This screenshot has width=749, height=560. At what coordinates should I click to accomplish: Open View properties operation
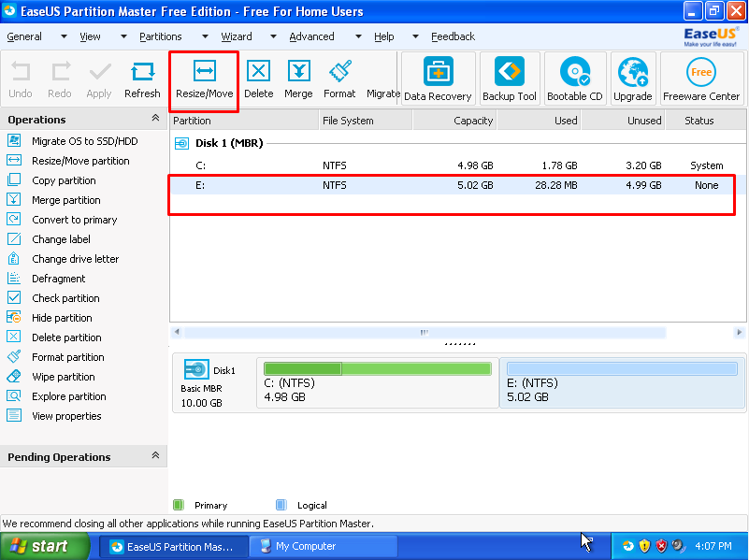(x=66, y=415)
